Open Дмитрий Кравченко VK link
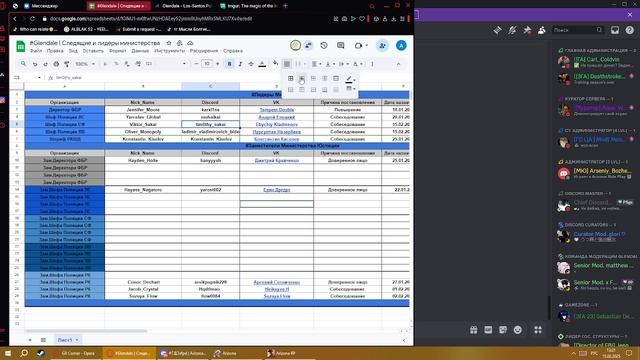 click(276, 160)
